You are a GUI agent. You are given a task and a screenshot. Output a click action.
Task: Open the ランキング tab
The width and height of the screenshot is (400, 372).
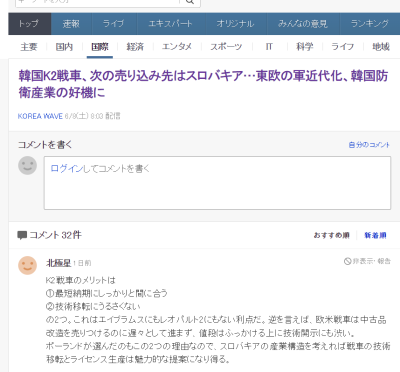(x=370, y=24)
